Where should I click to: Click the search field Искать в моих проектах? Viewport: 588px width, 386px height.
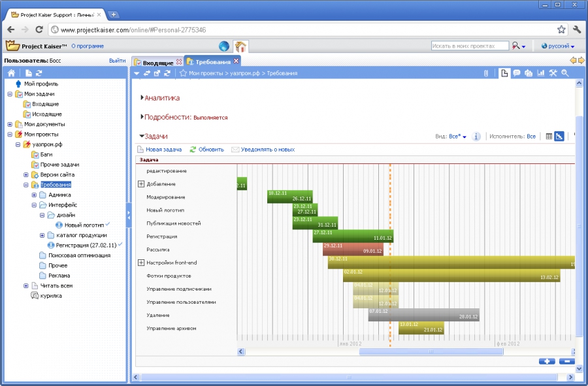pos(470,46)
